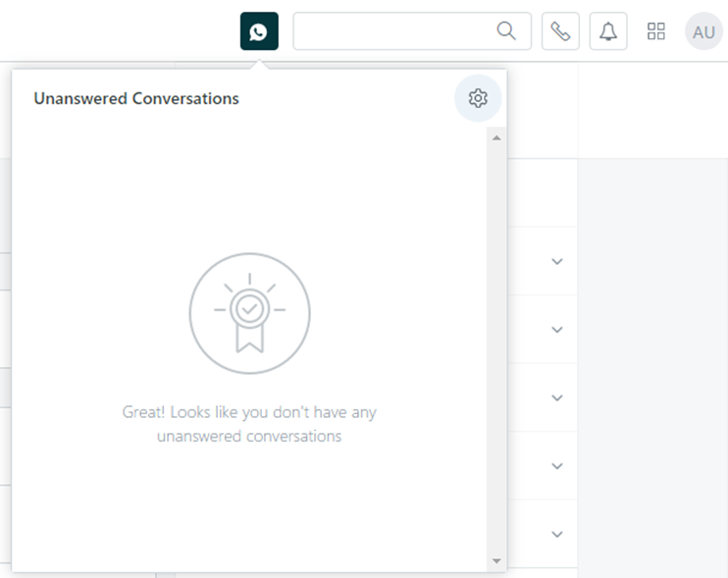Expand the fourth row chevron

coord(557,466)
